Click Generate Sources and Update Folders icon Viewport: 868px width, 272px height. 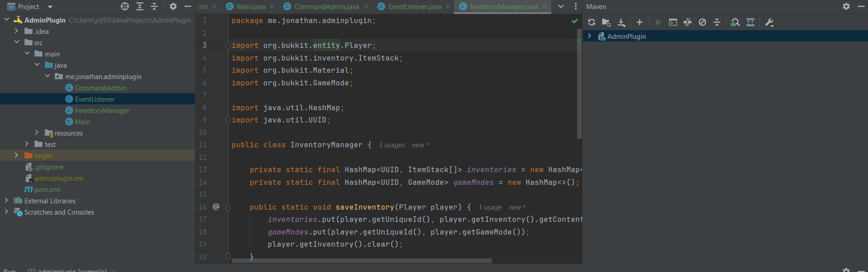pyautogui.click(x=607, y=22)
